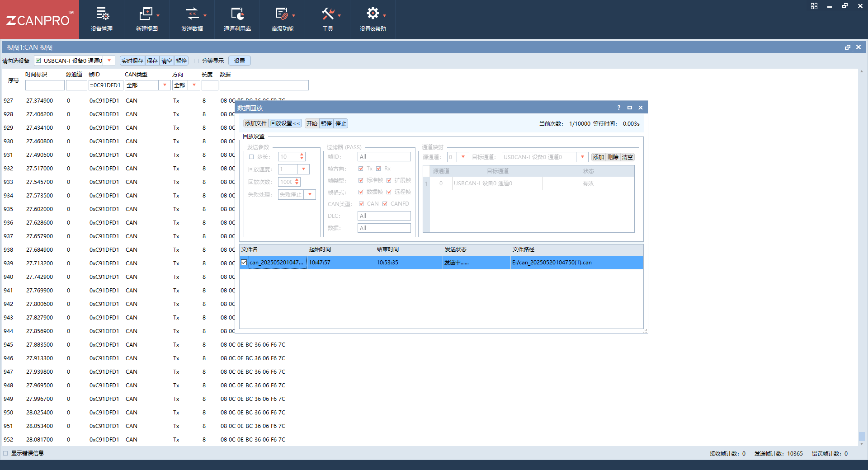Click the 序号 column header
The height and width of the screenshot is (470, 868).
click(x=14, y=80)
